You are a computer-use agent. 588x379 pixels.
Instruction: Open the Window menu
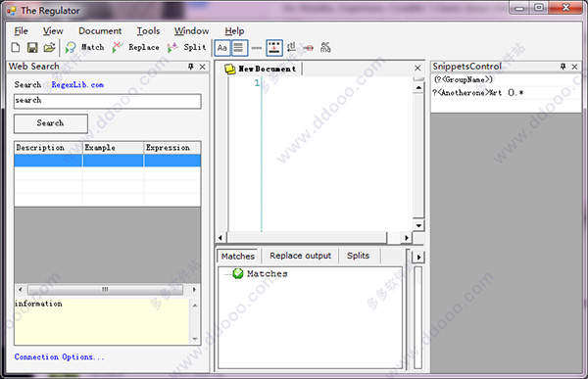pos(192,31)
